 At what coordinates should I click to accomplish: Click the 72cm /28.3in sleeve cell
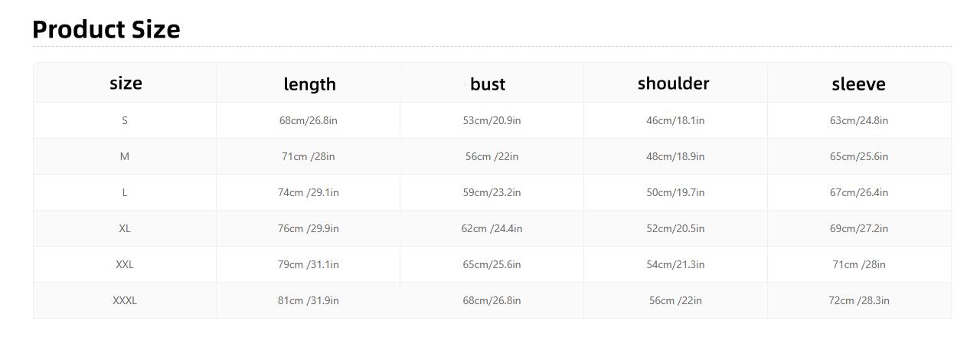pyautogui.click(x=859, y=300)
